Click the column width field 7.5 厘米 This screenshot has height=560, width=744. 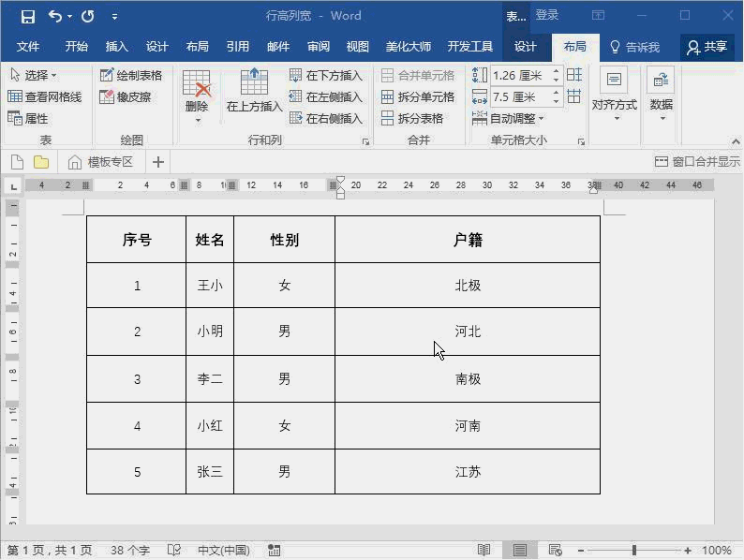[519, 96]
